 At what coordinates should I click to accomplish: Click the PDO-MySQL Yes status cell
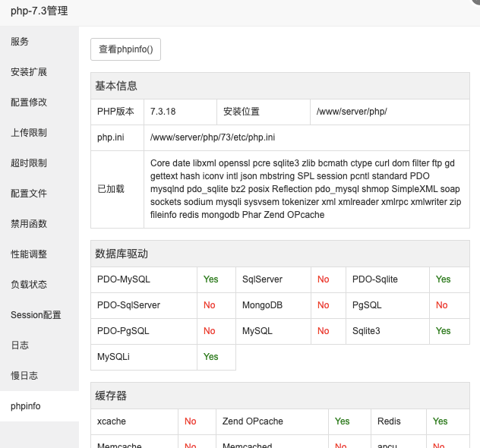211,279
